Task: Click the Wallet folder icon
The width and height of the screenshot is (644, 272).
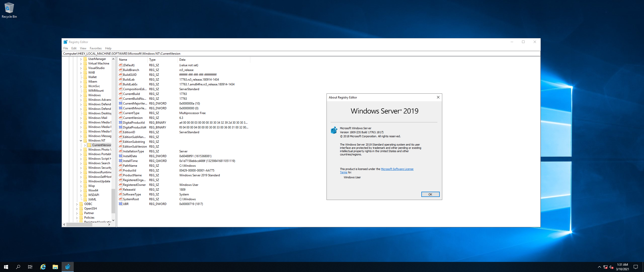Action: pyautogui.click(x=85, y=77)
